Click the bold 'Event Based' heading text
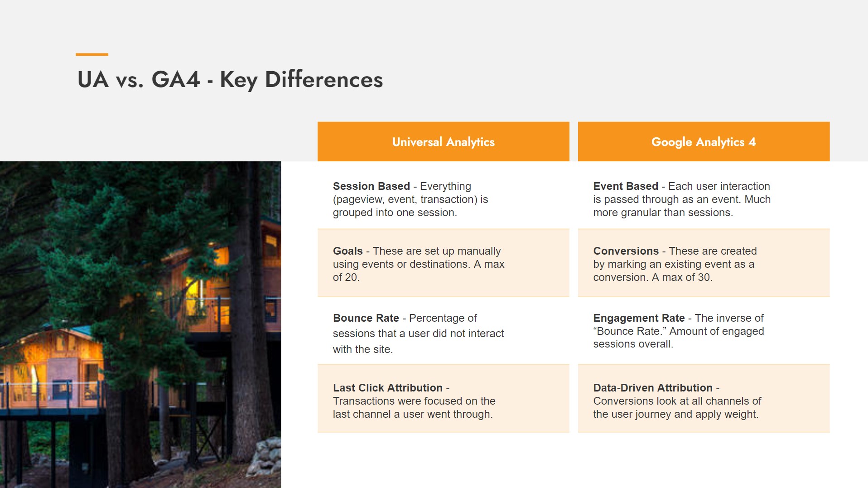Image resolution: width=868 pixels, height=488 pixels. click(625, 186)
